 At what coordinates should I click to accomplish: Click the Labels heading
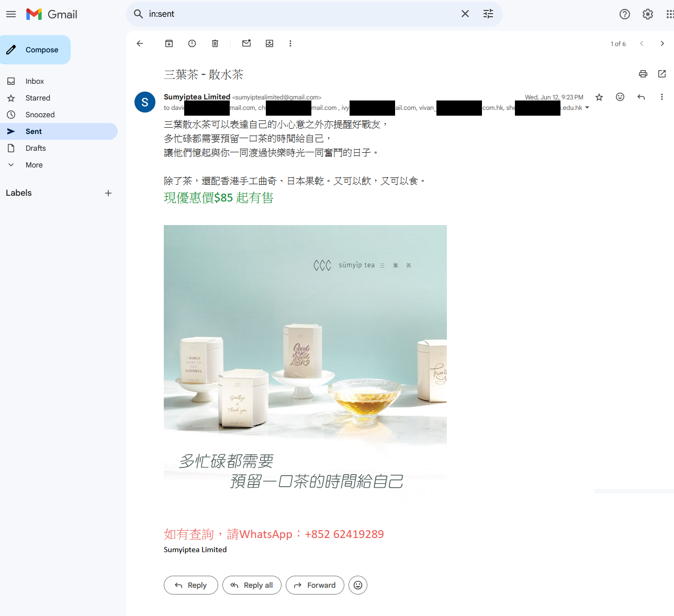[x=19, y=193]
